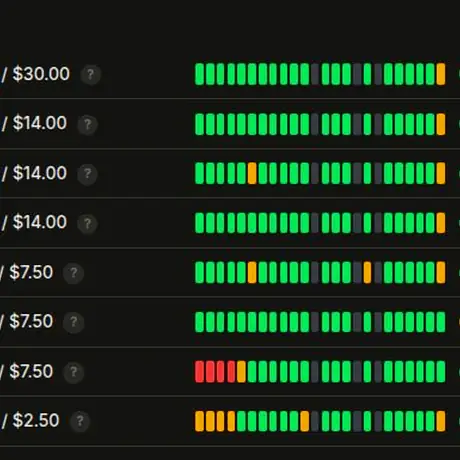The image size is (460, 460).
Task: Select the final orange bar in $2.50 row
Action: [x=441, y=421]
